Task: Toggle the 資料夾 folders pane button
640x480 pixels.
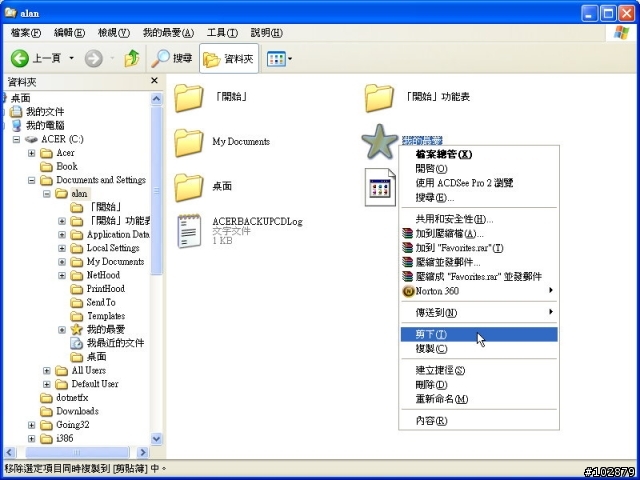Action: pos(229,58)
